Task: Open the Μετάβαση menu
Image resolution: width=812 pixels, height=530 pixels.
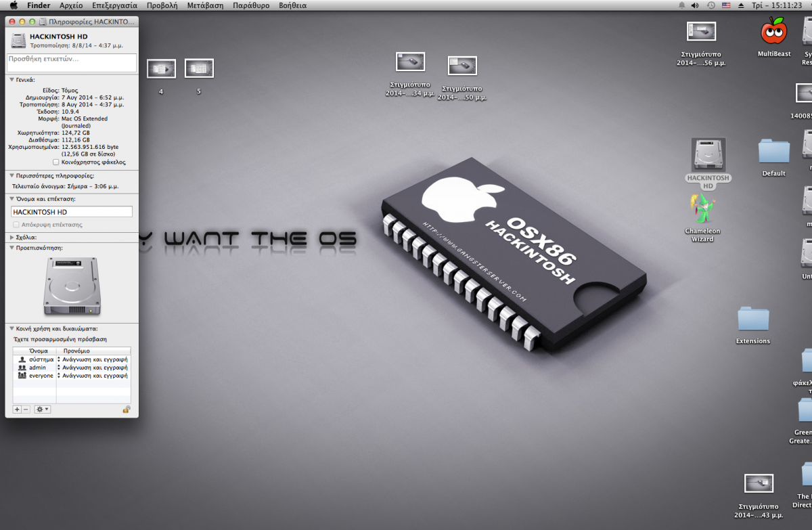Action: click(205, 5)
